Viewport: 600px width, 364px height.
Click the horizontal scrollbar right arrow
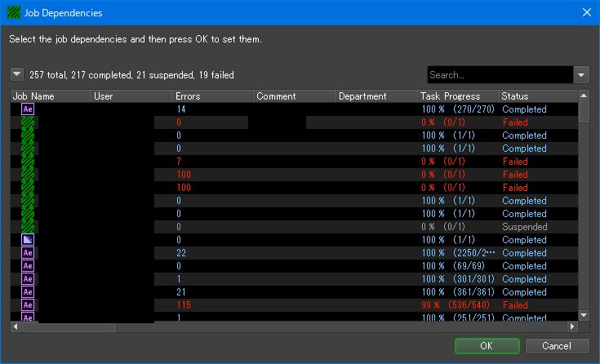click(x=572, y=326)
